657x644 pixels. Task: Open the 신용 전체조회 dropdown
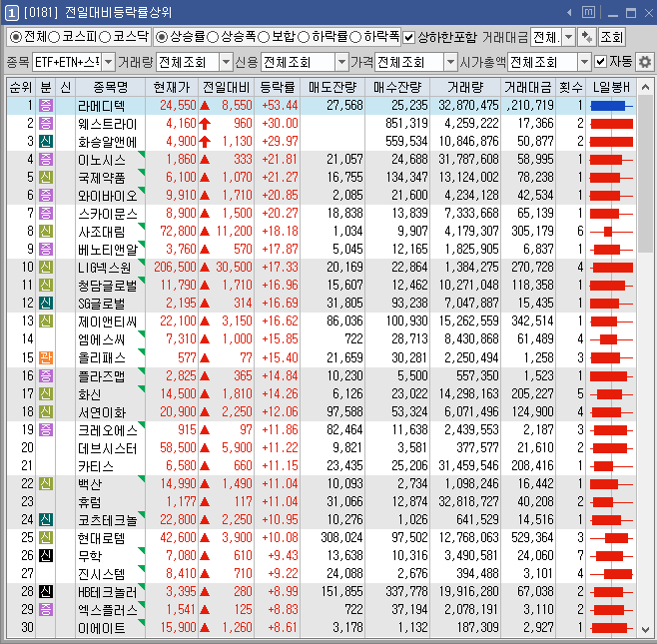[x=341, y=62]
